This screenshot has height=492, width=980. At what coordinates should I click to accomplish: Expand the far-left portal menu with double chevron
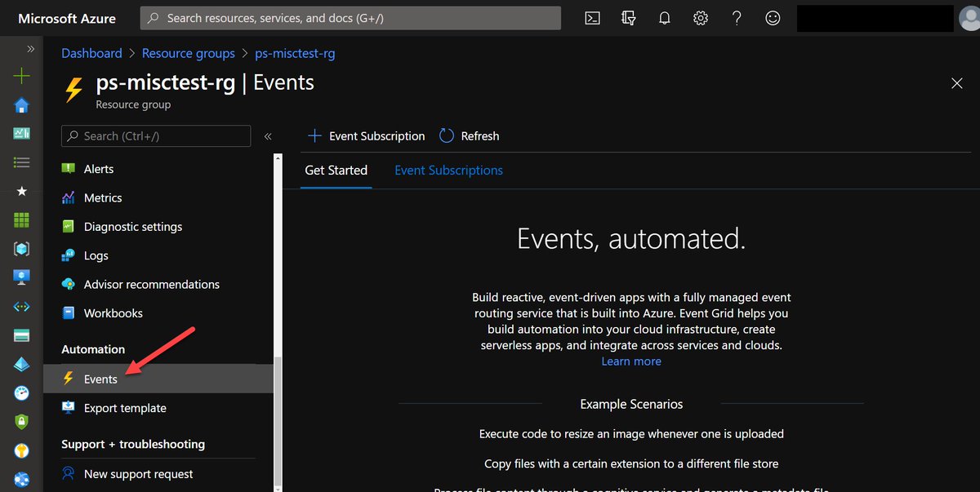coord(31,49)
